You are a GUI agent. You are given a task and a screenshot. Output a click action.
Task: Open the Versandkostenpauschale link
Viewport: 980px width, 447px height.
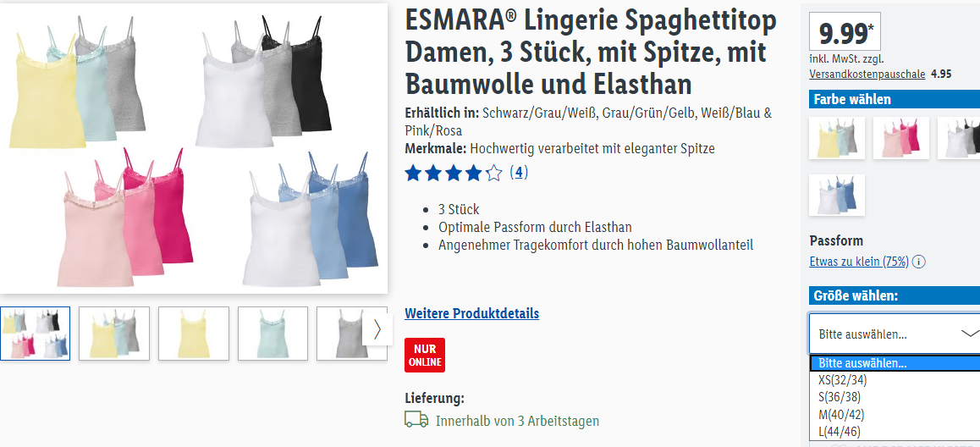(867, 74)
